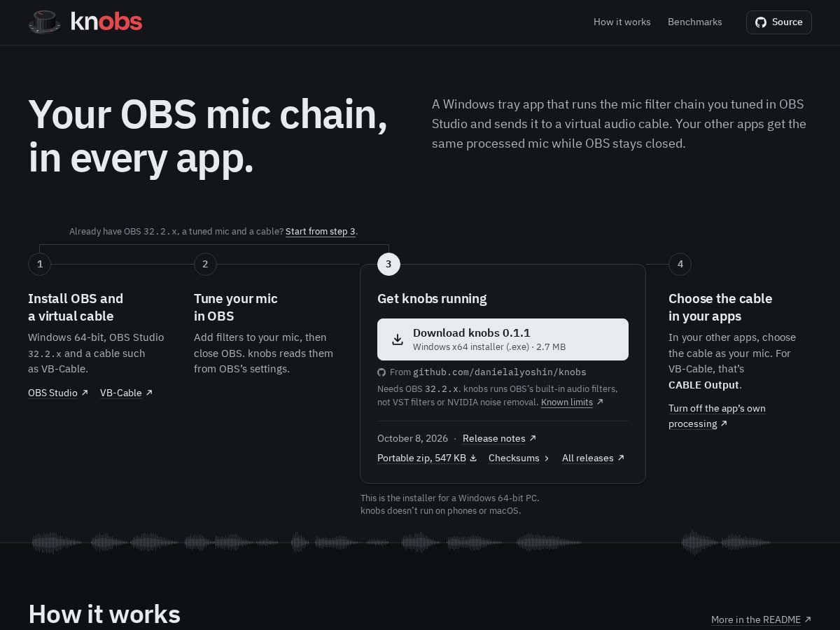The height and width of the screenshot is (630, 840).
Task: Select step 4 circle marker
Action: coord(680,264)
